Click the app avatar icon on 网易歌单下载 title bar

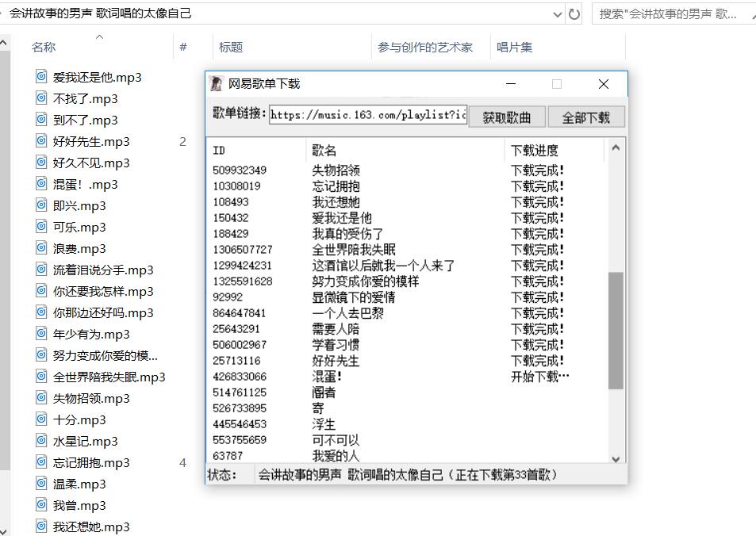214,83
